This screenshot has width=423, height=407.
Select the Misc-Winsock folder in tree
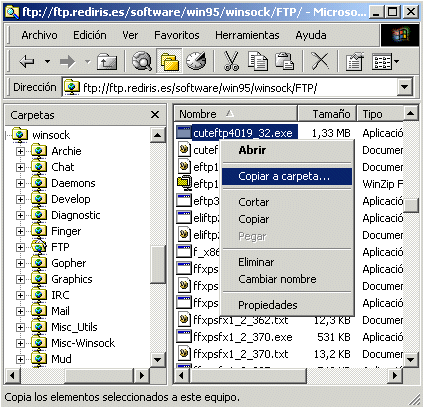[x=83, y=343]
